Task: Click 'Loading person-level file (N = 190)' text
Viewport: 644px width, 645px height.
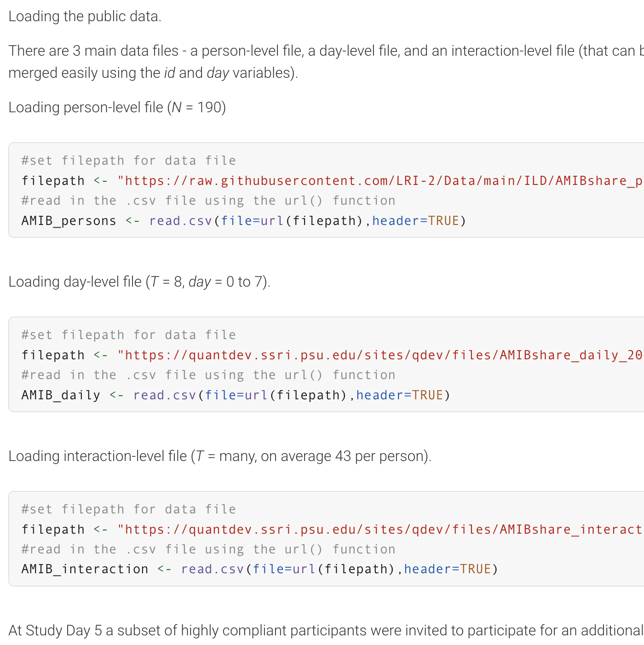Action: (117, 107)
